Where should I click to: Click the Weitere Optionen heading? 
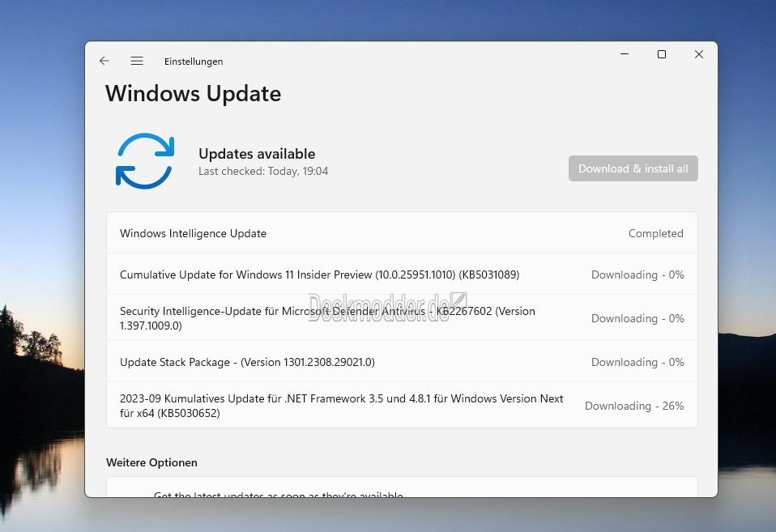[x=151, y=462]
